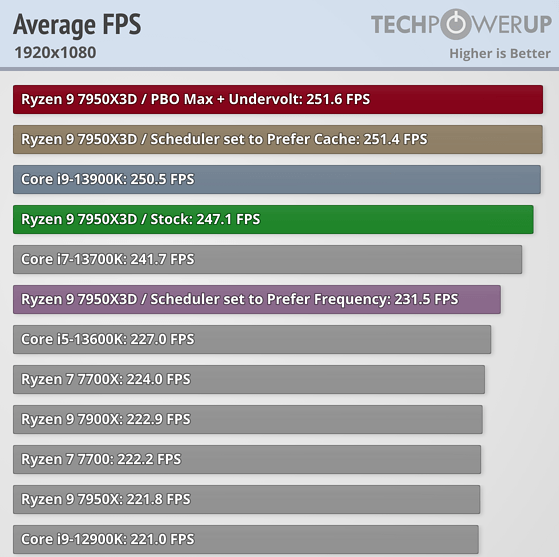This screenshot has width=559, height=557.
Task: Click the 251.6 FPS value text
Action: (x=338, y=99)
